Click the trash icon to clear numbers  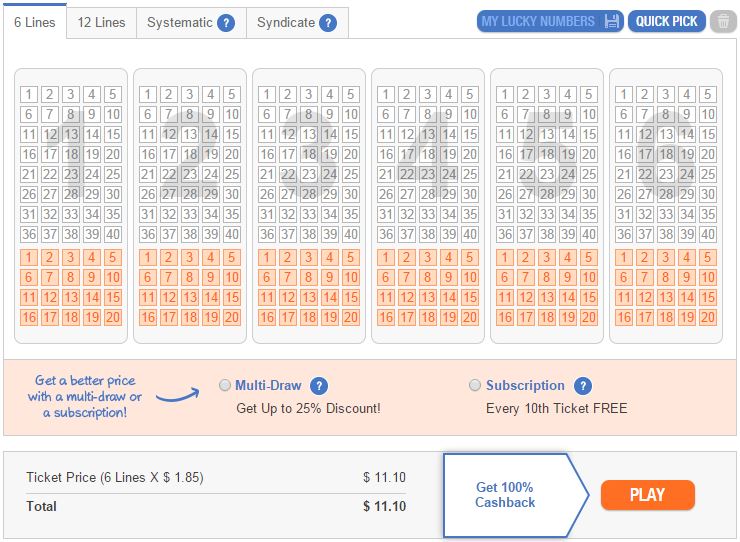point(723,21)
